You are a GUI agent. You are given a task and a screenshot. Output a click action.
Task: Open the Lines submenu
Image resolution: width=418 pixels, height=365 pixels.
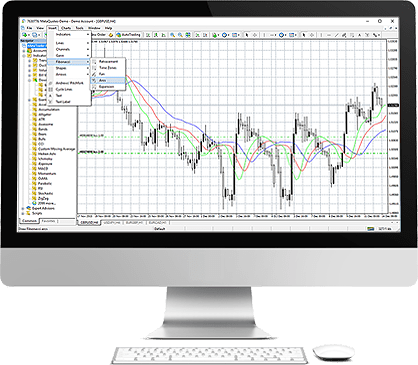pyautogui.click(x=69, y=43)
